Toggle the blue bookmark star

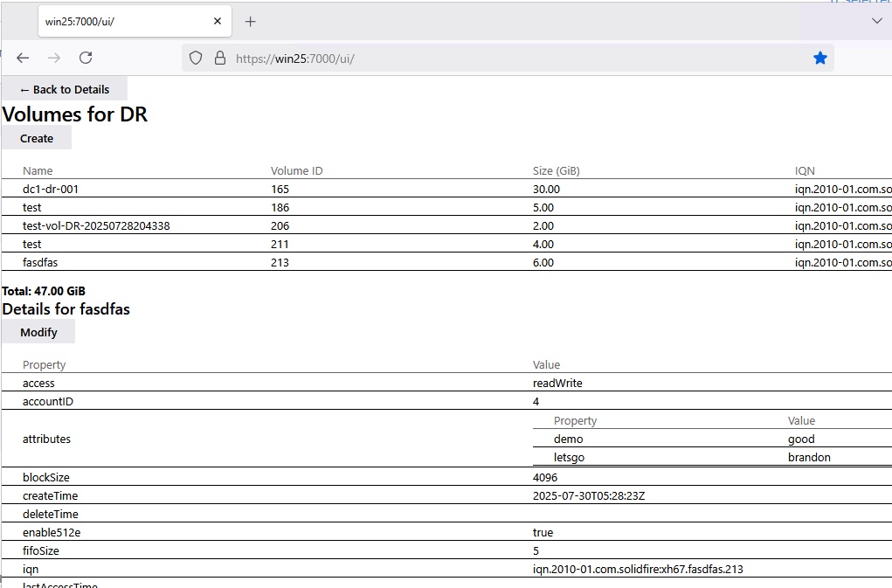[820, 58]
